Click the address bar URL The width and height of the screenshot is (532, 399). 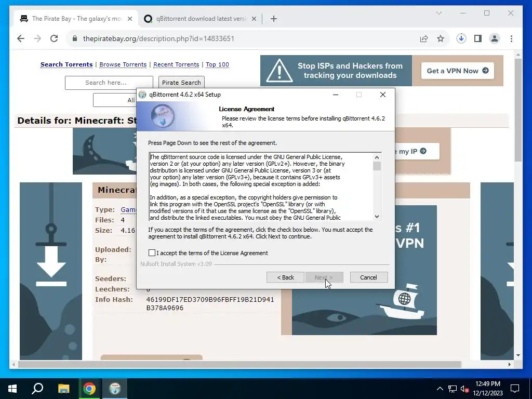click(158, 38)
